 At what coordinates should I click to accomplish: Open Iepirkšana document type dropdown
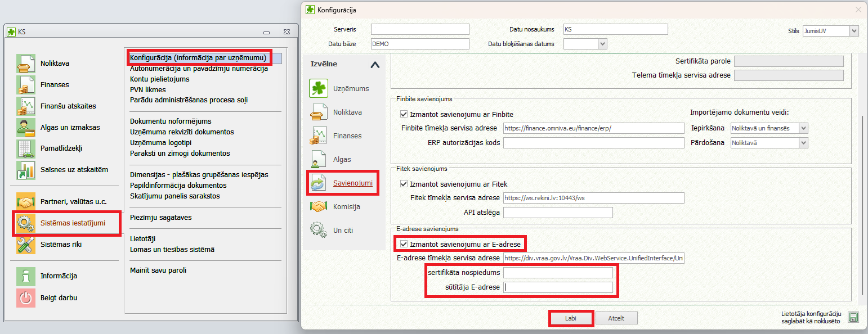[x=803, y=128]
